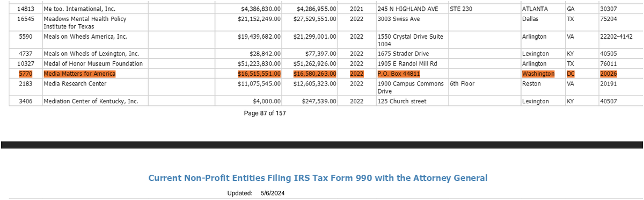Click amount $27,529,551.00
Image resolution: width=644 pixels, height=200 pixels.
(x=315, y=19)
